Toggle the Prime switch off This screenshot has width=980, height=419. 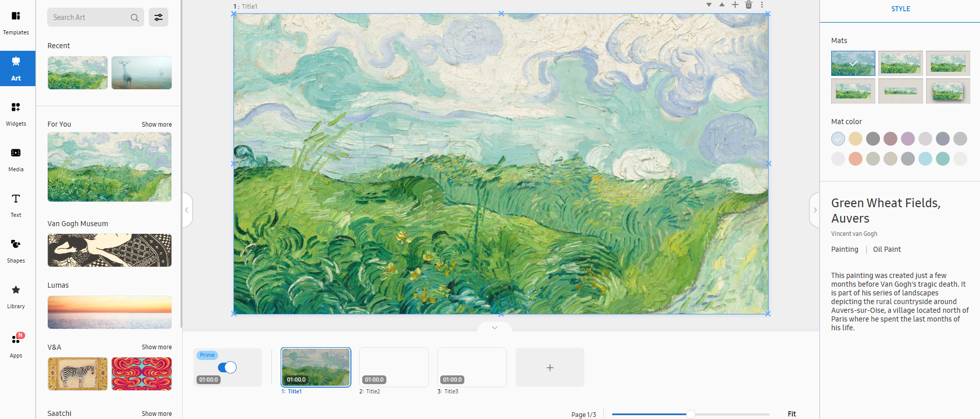(227, 367)
